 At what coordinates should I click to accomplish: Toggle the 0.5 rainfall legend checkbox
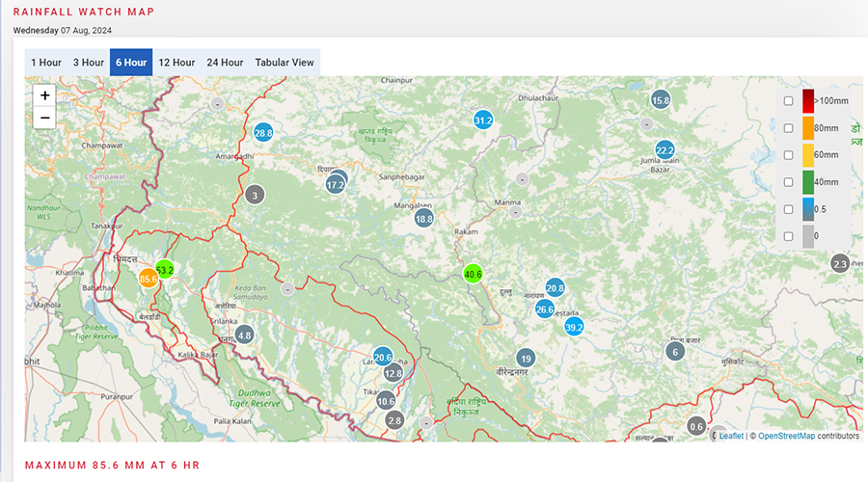(788, 209)
